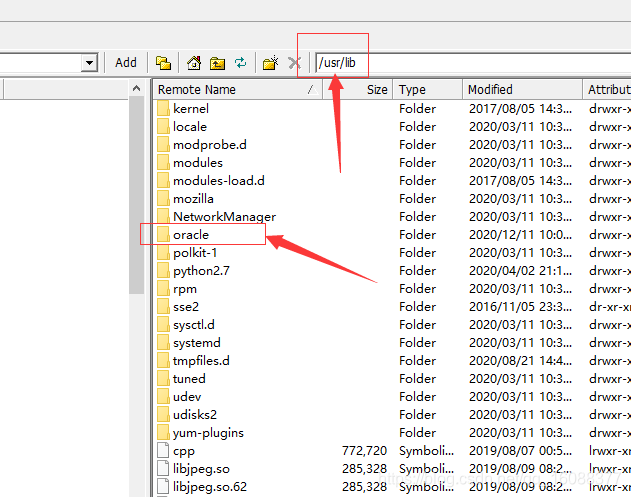Select the sysctl.d folder name

pos(194,325)
